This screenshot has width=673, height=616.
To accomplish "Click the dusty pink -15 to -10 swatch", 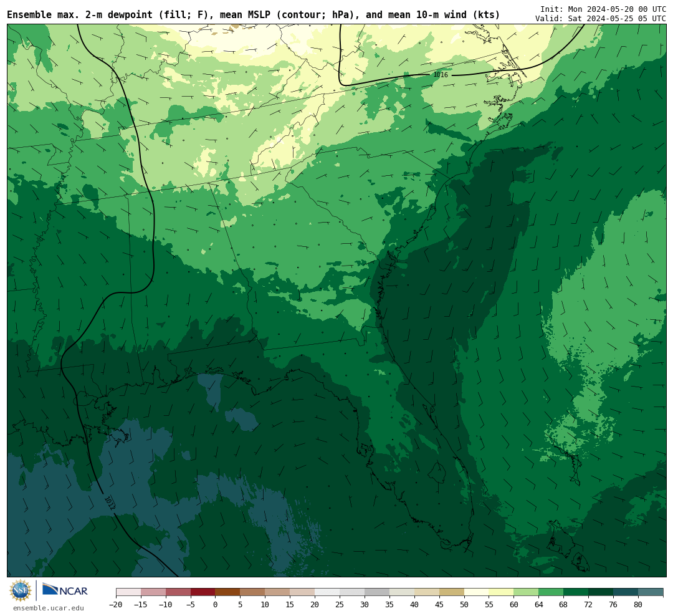I will tap(153, 592).
